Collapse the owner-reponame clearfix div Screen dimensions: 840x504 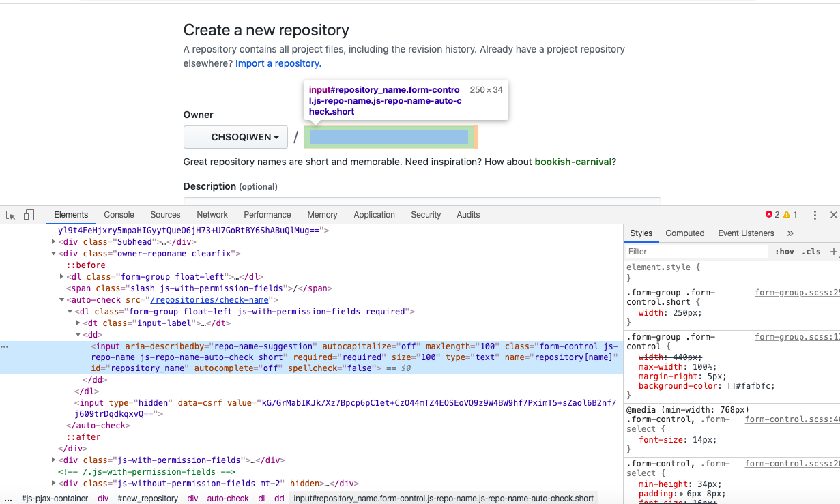pos(54,254)
